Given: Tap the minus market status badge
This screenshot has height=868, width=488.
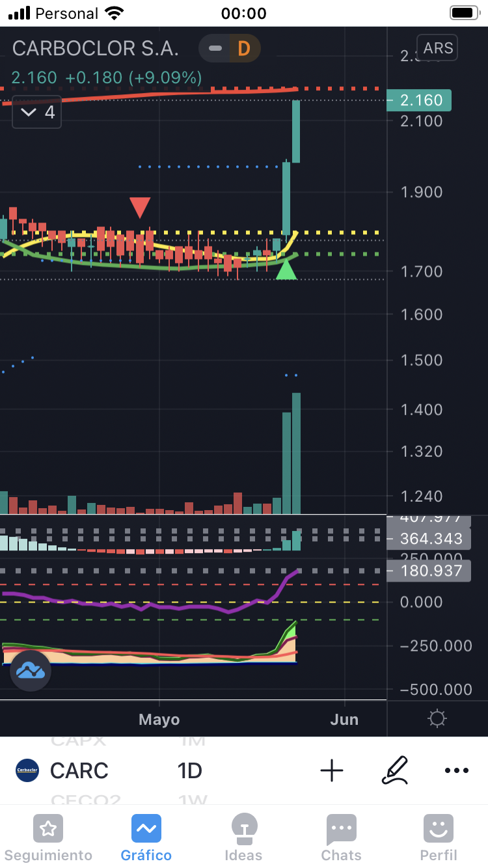Looking at the screenshot, I should coord(215,48).
